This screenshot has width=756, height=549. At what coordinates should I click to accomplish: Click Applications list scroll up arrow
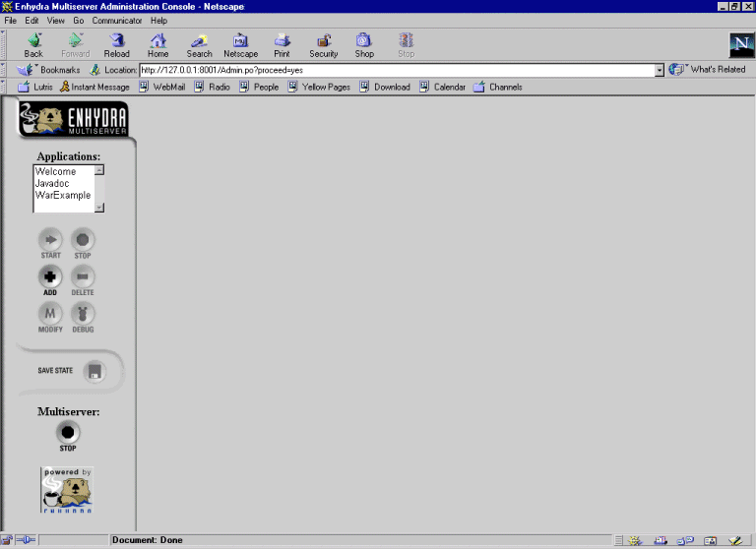coord(99,170)
